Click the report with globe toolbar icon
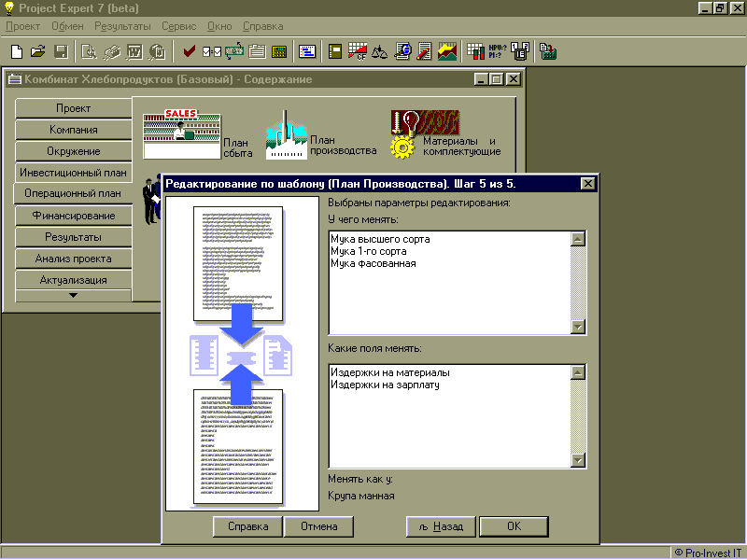 tap(402, 51)
